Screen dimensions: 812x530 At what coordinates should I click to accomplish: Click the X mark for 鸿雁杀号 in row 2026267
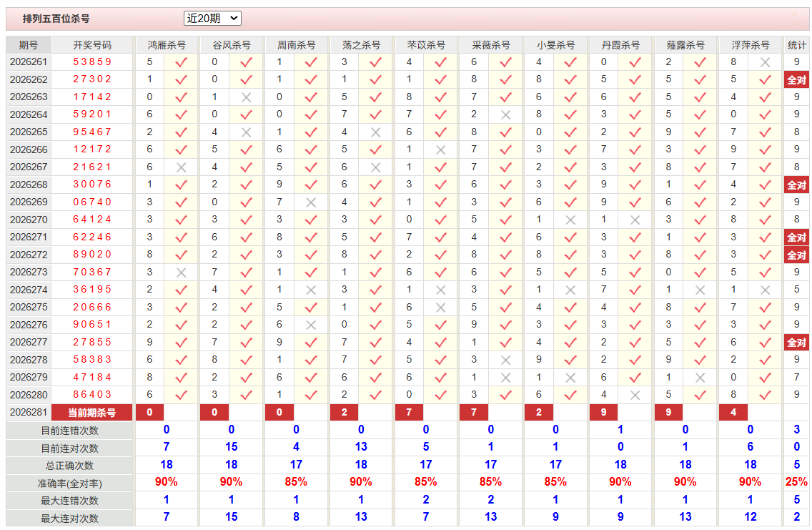[181, 167]
